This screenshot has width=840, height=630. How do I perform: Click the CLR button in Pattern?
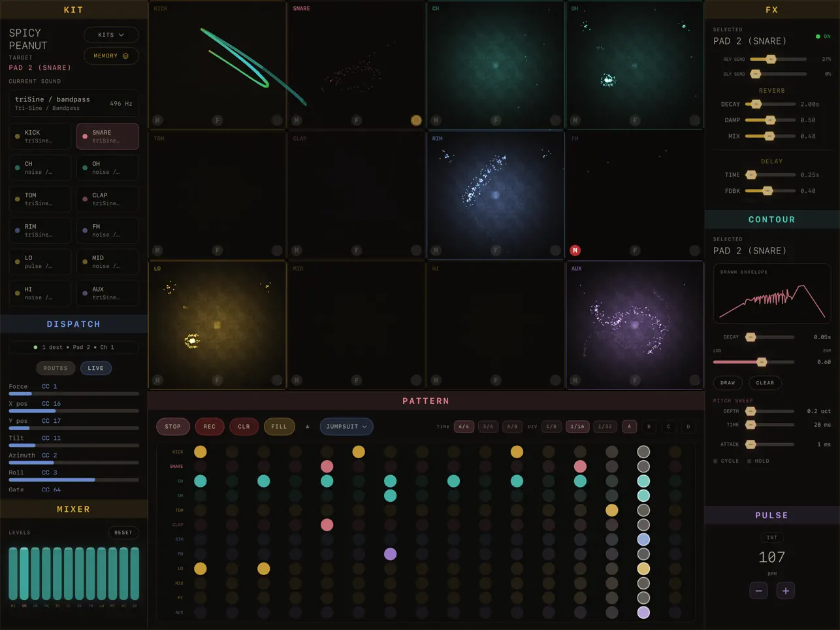click(x=244, y=427)
